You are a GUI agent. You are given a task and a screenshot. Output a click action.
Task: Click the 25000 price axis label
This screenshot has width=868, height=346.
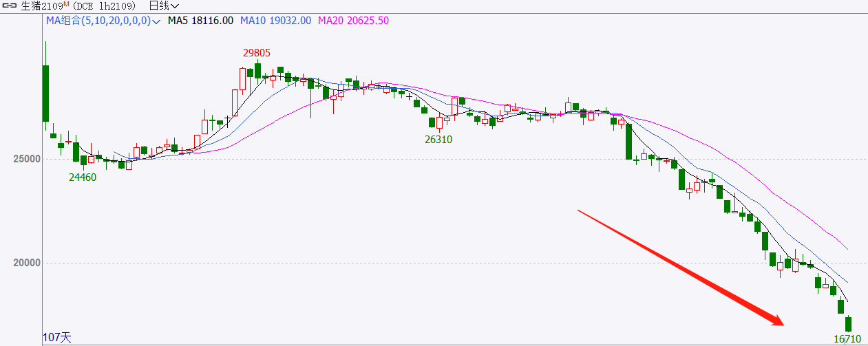point(28,159)
